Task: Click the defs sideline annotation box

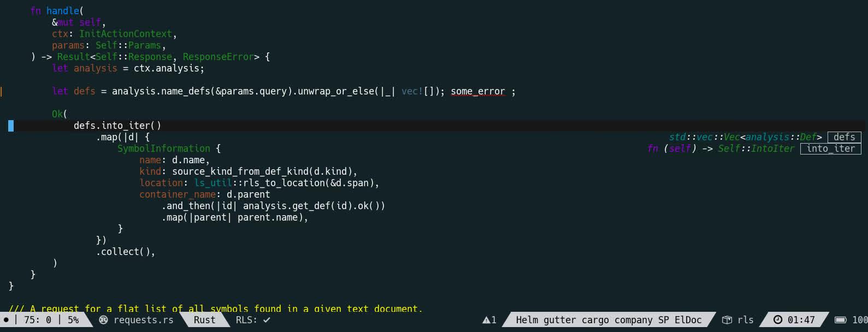Action: [x=844, y=137]
